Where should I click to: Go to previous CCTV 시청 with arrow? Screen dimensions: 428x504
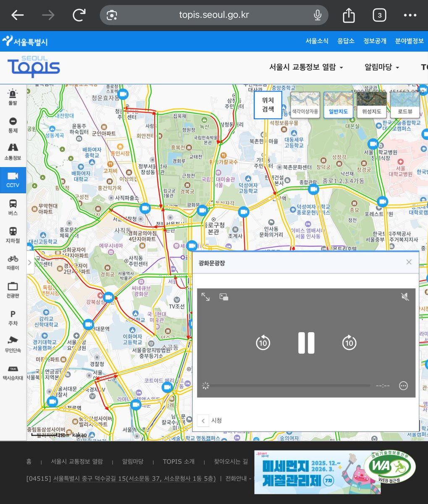click(203, 420)
